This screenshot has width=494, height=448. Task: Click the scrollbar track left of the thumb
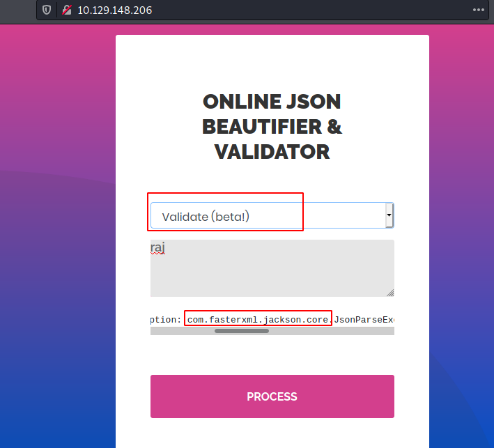[x=183, y=331]
